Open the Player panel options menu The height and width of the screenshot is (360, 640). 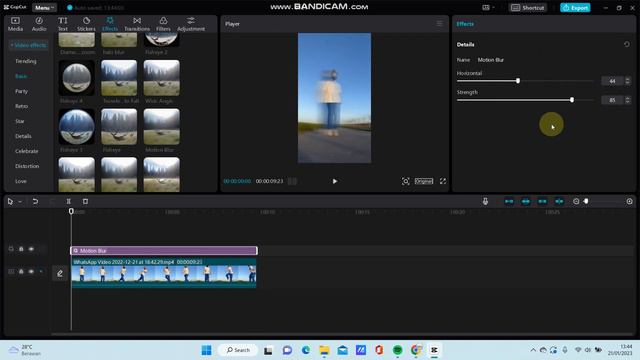(x=440, y=24)
